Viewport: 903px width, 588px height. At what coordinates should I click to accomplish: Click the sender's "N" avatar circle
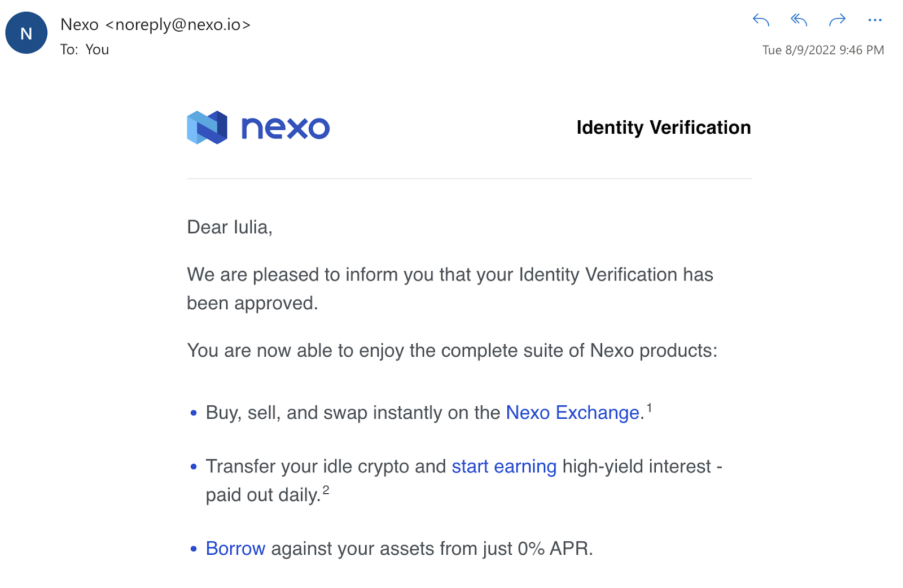[x=26, y=33]
